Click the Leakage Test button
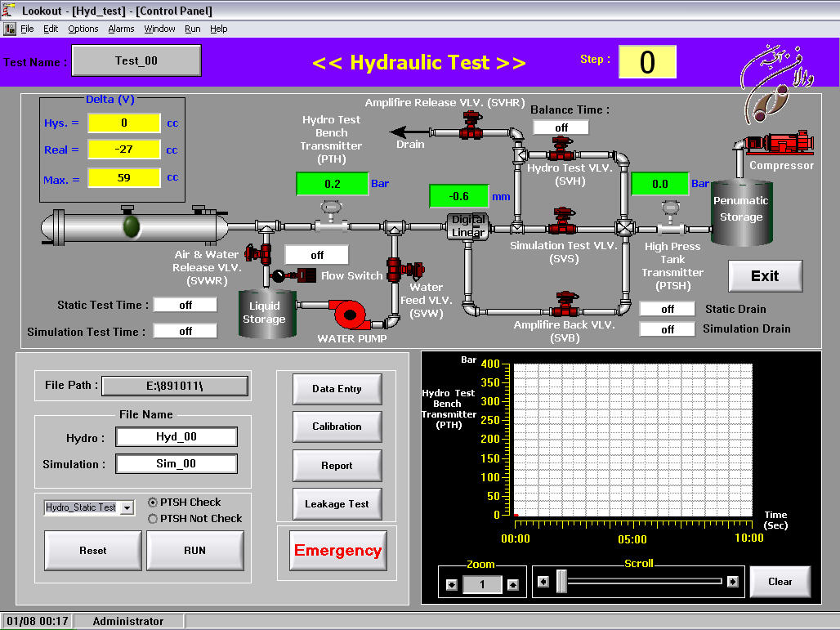The width and height of the screenshot is (840, 630). (x=337, y=504)
